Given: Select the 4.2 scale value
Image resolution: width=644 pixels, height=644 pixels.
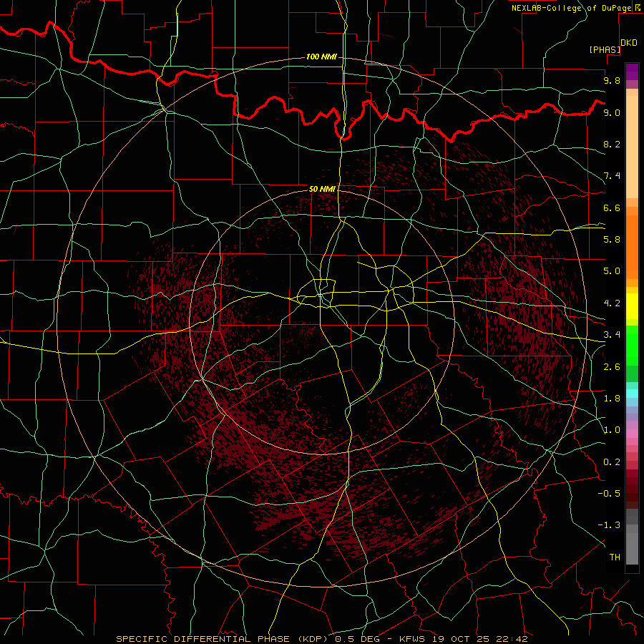Looking at the screenshot, I should click(x=612, y=303).
